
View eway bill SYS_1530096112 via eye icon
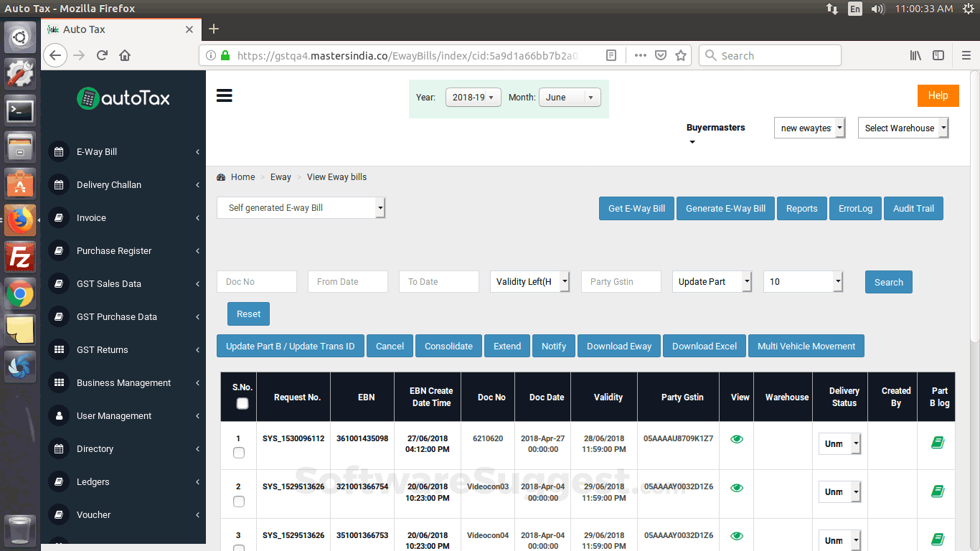click(x=737, y=439)
